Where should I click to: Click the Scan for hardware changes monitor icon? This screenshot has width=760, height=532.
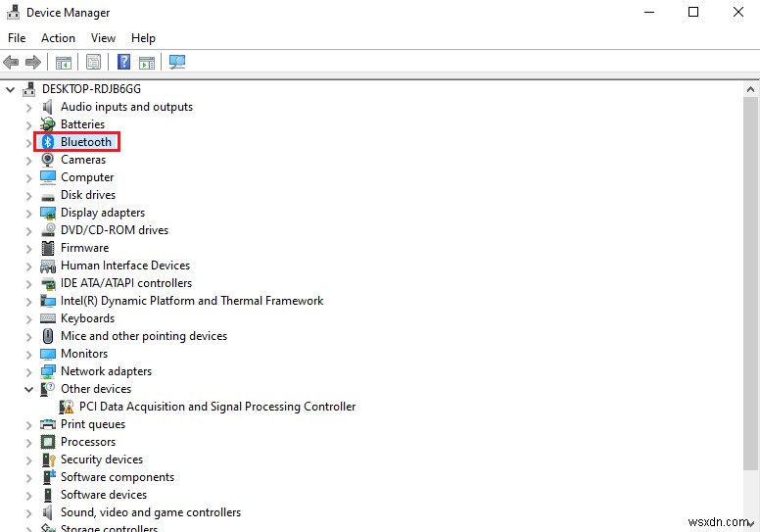(x=177, y=62)
